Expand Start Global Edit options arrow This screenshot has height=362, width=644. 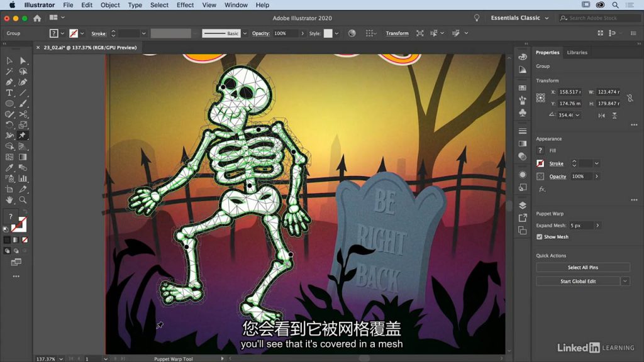tap(625, 281)
